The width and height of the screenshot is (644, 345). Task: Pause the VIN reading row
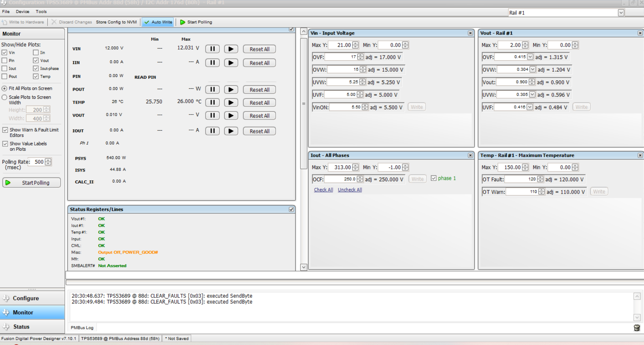[212, 49]
